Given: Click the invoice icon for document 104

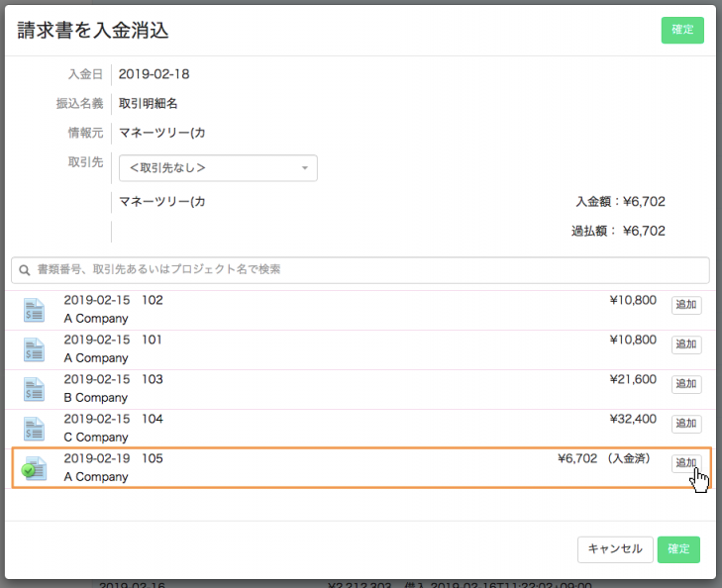Looking at the screenshot, I should tap(34, 429).
